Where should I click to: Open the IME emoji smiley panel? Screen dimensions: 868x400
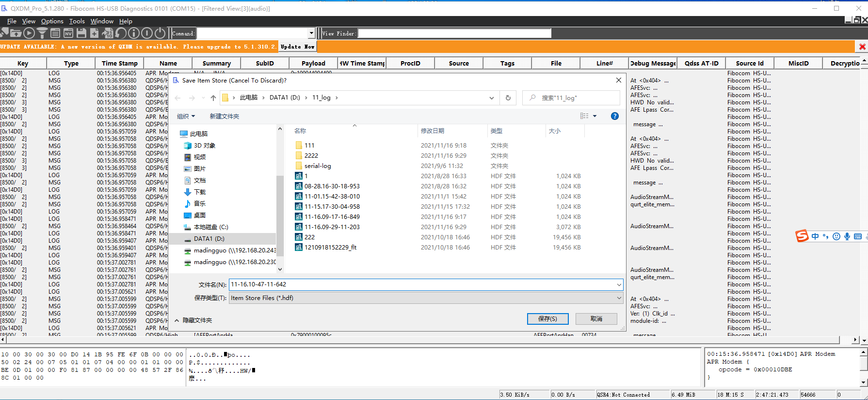click(x=836, y=236)
